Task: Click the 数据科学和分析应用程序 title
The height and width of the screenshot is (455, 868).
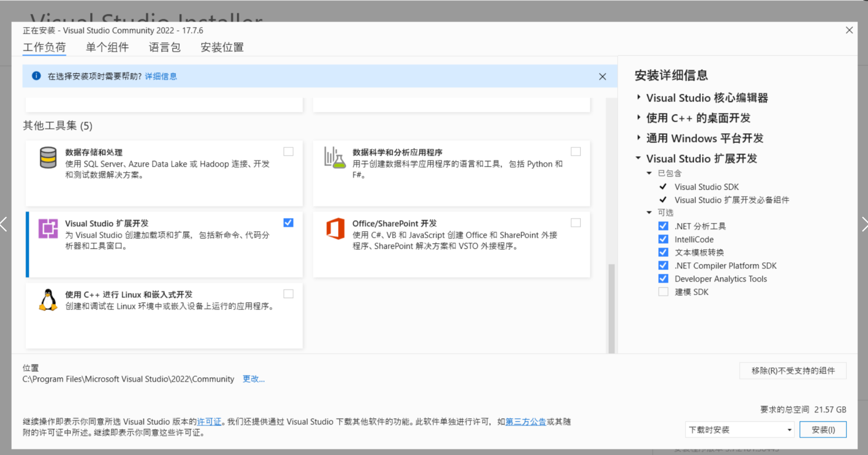Action: 397,152
